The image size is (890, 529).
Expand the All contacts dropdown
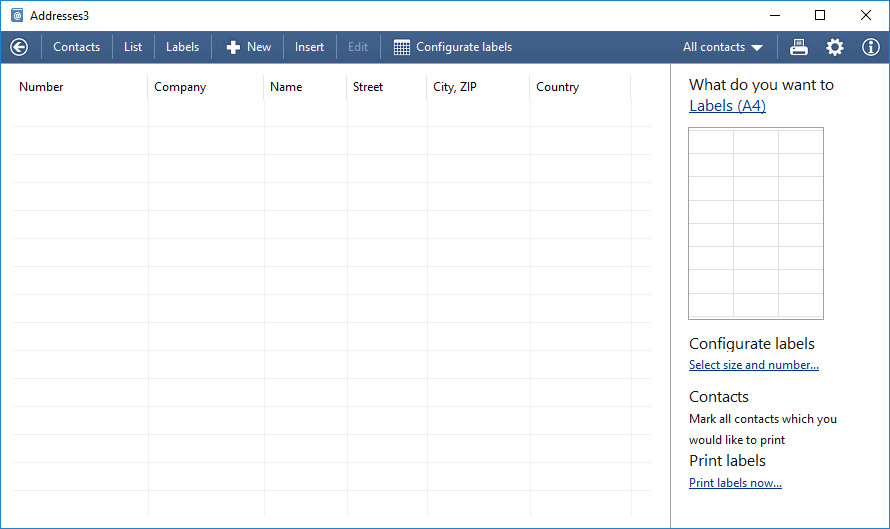click(723, 47)
